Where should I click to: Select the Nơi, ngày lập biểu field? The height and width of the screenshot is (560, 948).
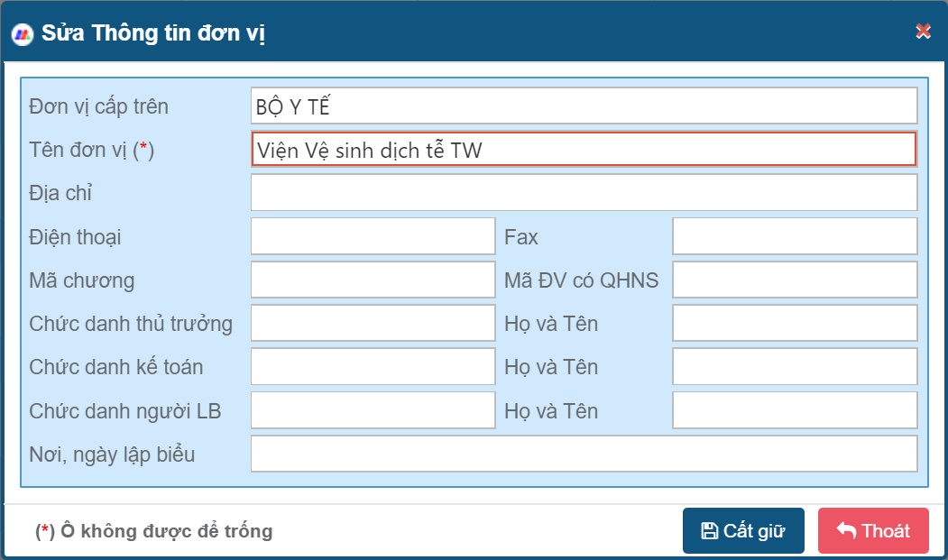pyautogui.click(x=584, y=454)
